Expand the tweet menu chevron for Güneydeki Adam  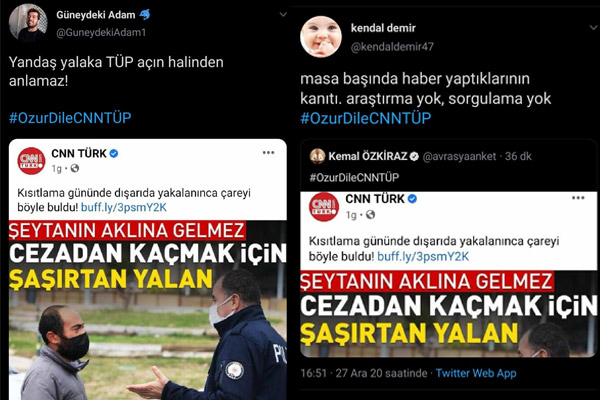(283, 15)
